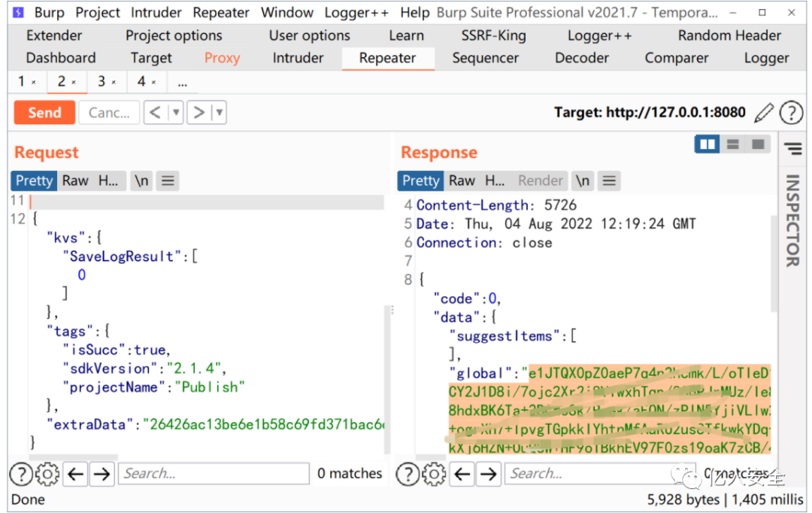Screen dimensions: 812x513
Task: Switch to the Decoder tab
Action: tap(581, 58)
